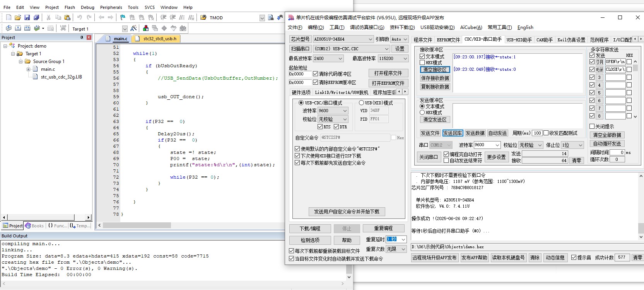Open the 芯片型号 AI8051U-34K64 dropdown
The height and width of the screenshot is (290, 644).
(370, 39)
